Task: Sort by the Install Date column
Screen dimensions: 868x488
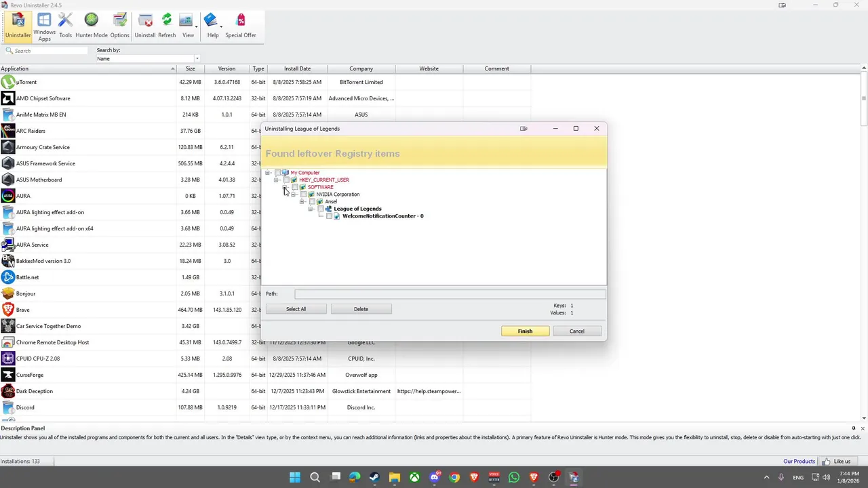Action: (x=297, y=68)
